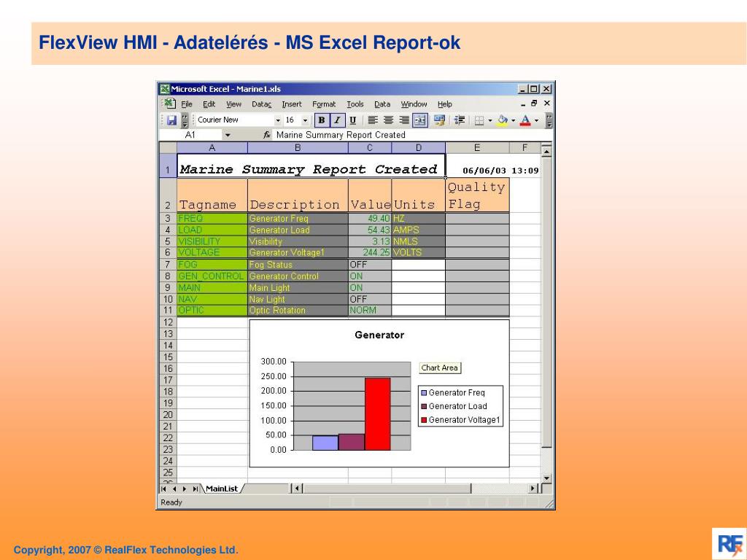Open font size 16 dropdown
The height and width of the screenshot is (560, 747).
point(305,120)
